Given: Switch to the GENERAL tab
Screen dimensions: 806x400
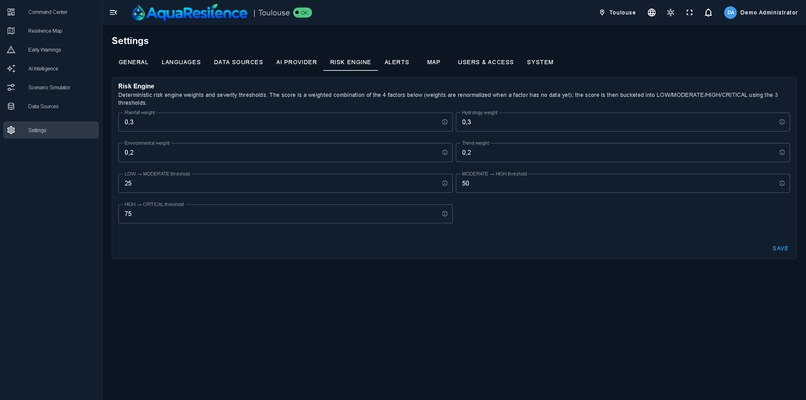Looking at the screenshot, I should pos(133,62).
